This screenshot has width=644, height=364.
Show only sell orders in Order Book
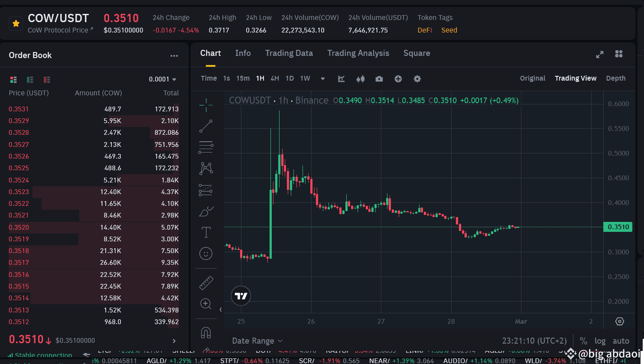[47, 79]
